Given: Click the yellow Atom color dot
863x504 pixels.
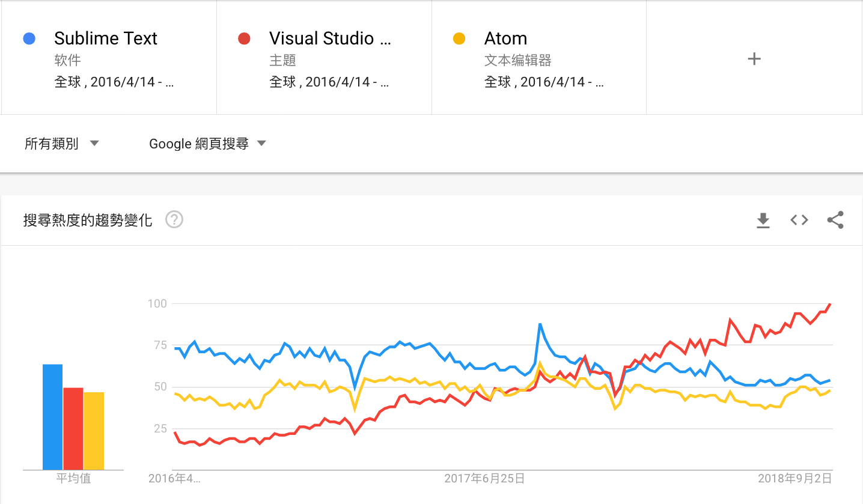Looking at the screenshot, I should tap(459, 38).
